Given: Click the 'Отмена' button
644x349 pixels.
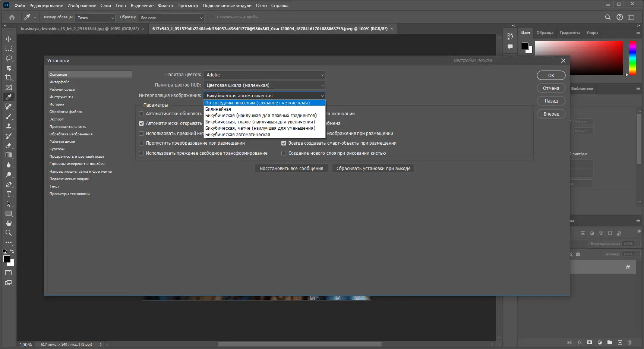Looking at the screenshot, I should point(551,88).
